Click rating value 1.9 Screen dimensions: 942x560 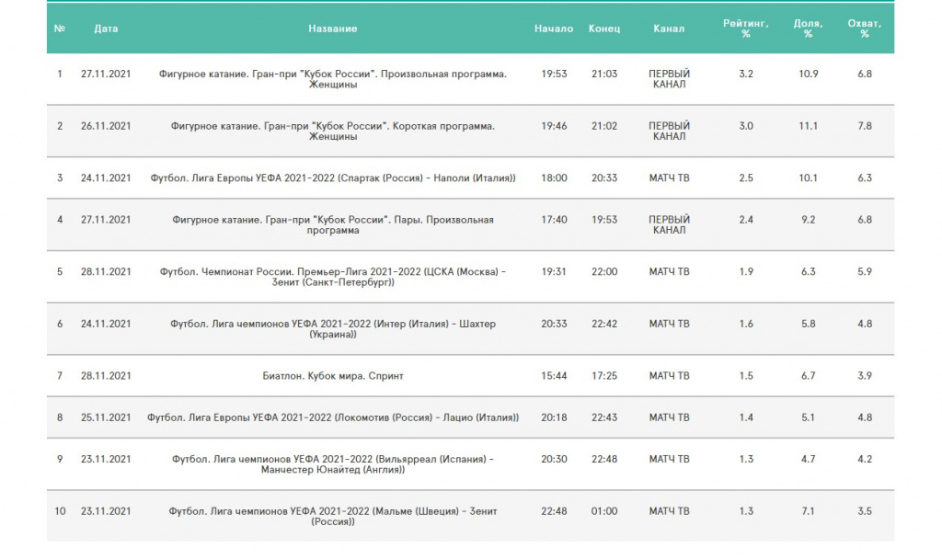pyautogui.click(x=745, y=271)
